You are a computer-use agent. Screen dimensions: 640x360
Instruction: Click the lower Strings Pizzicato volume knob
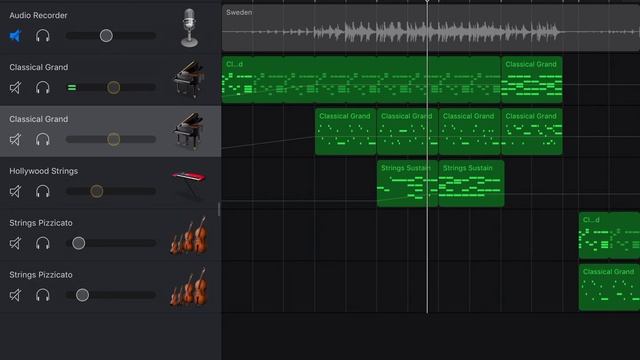click(82, 295)
